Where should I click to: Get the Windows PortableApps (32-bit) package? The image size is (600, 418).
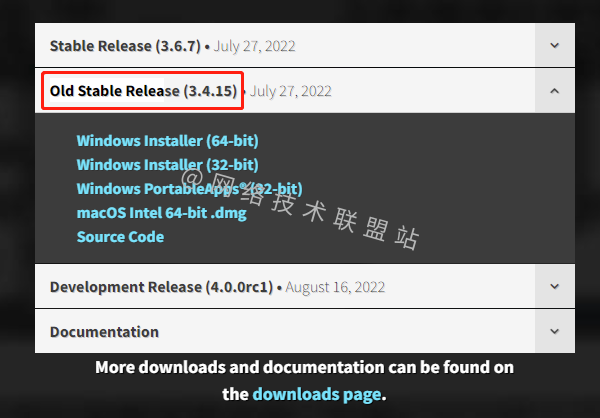tap(189, 189)
